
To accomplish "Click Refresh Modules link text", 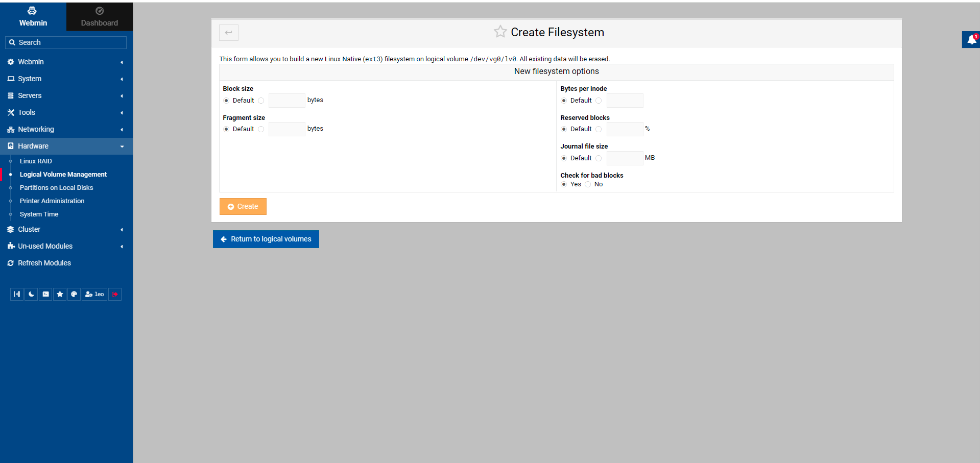I will tap(44, 263).
